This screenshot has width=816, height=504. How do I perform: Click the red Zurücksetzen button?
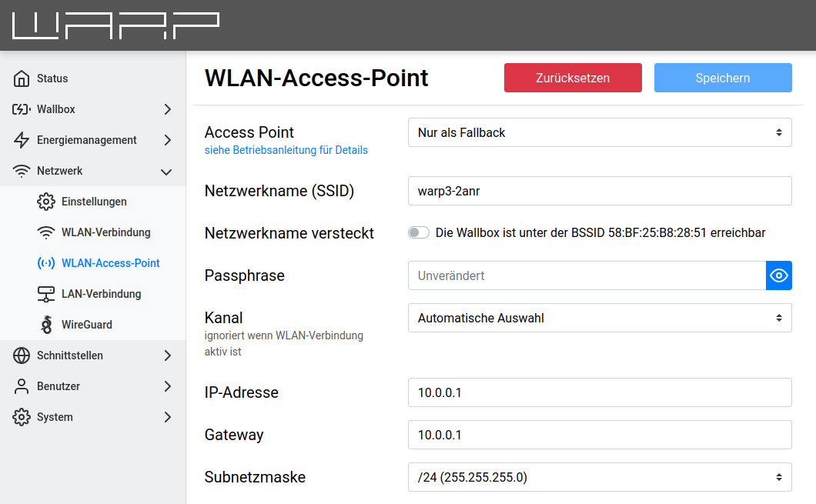(x=573, y=78)
